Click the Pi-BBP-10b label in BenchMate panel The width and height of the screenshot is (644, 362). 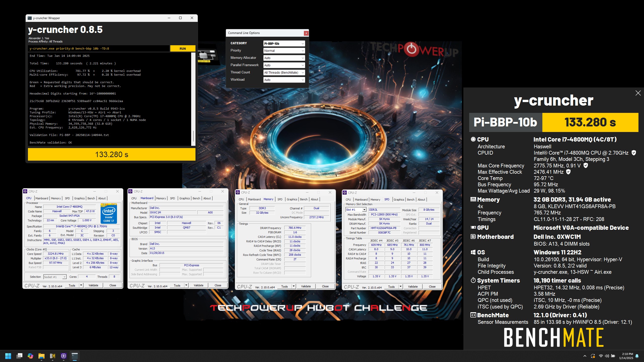click(x=505, y=122)
